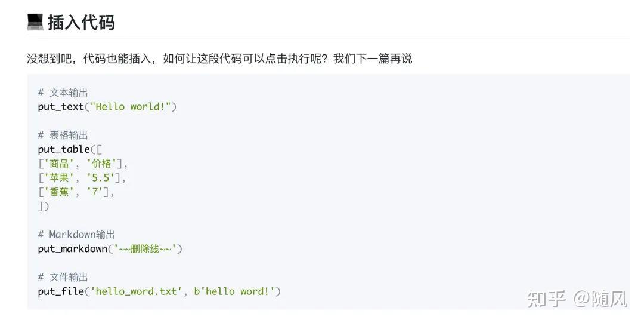Click the # Markdown输出 comment line
Image resolution: width=644 pixels, height=326 pixels.
(76, 235)
